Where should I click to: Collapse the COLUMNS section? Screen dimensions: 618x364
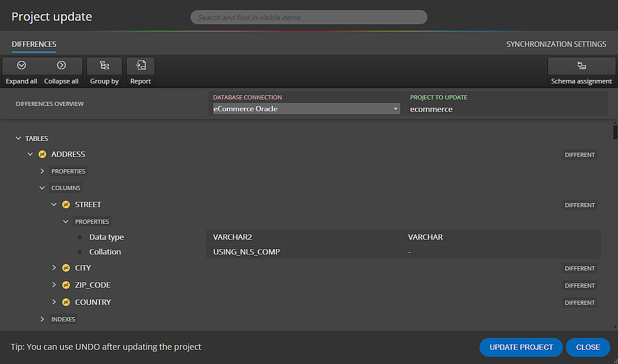click(42, 188)
